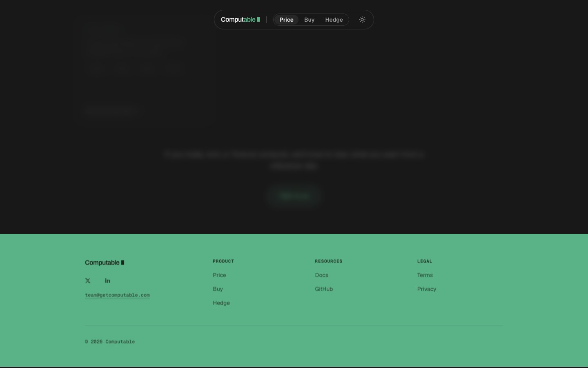Click team@getcomputable.com email link
The width and height of the screenshot is (588, 368).
pyautogui.click(x=117, y=295)
